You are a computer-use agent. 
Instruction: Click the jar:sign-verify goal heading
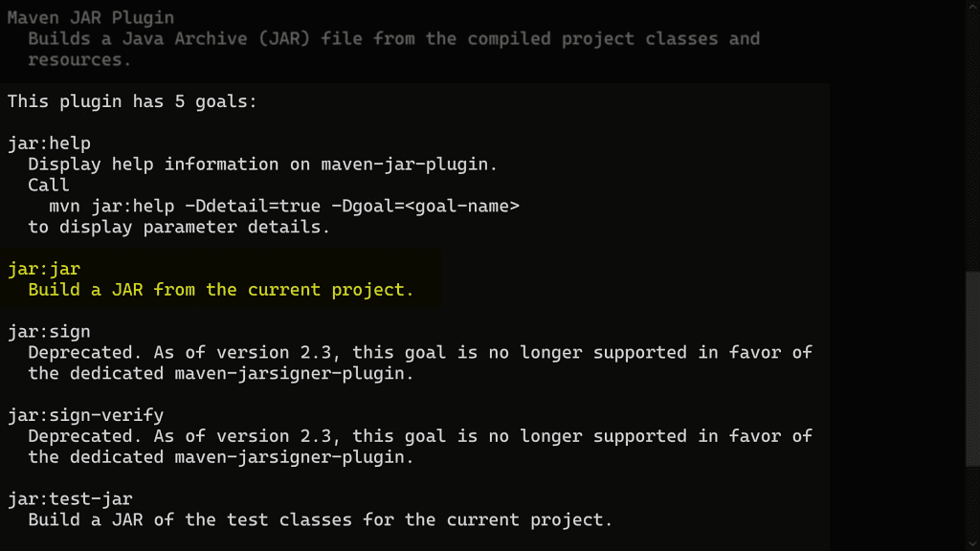click(85, 415)
